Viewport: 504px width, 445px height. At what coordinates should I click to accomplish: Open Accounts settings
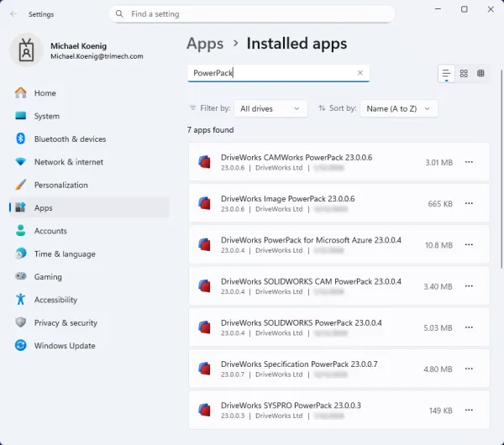tap(89, 231)
